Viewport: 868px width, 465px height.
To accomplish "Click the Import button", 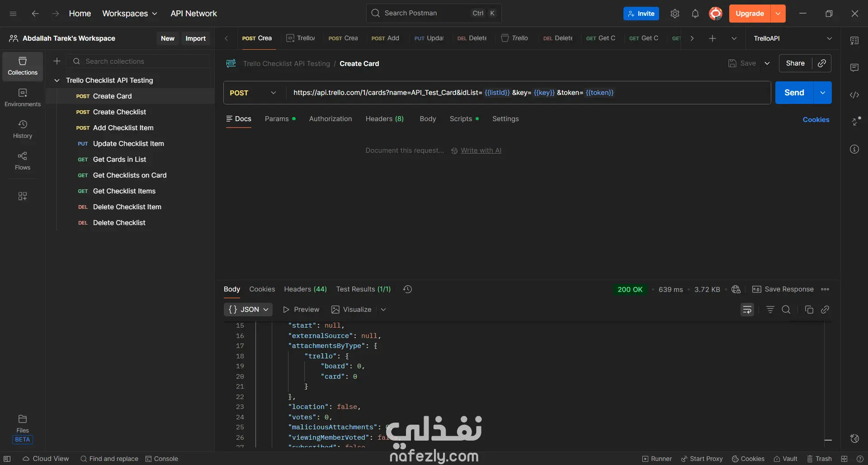I will 195,38.
